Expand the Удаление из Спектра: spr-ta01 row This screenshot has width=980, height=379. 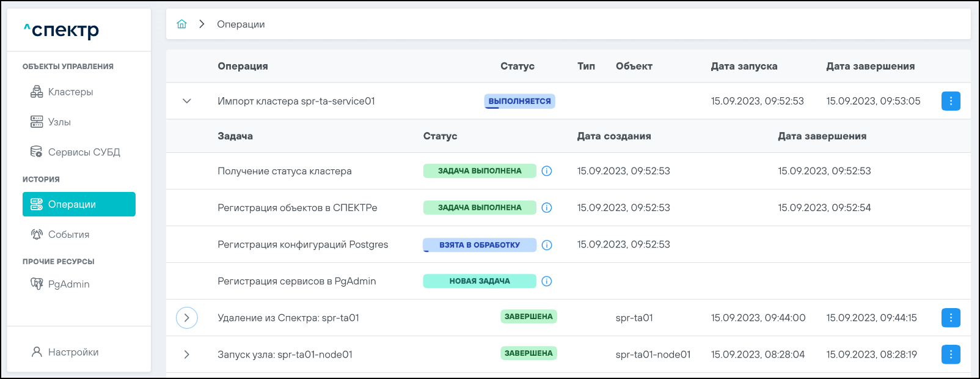pos(187,318)
